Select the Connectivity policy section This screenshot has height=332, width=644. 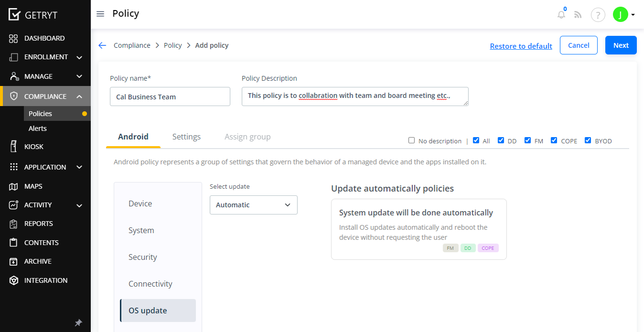click(158, 284)
